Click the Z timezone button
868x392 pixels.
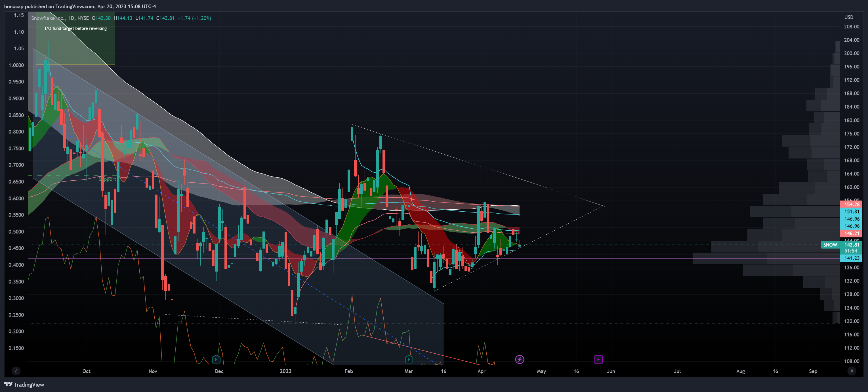click(x=16, y=371)
